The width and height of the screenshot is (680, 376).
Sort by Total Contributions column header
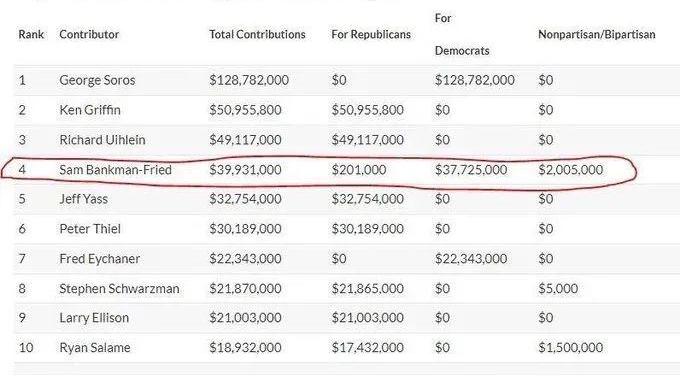(x=257, y=34)
